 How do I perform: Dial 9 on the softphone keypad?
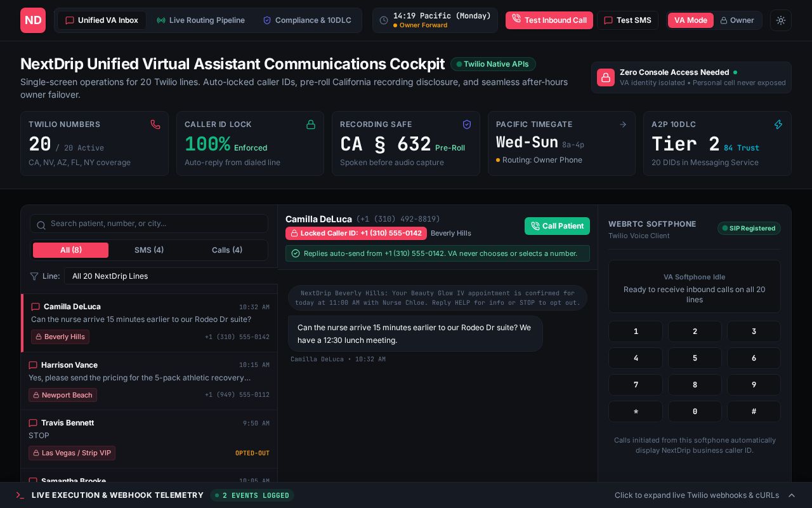(754, 385)
